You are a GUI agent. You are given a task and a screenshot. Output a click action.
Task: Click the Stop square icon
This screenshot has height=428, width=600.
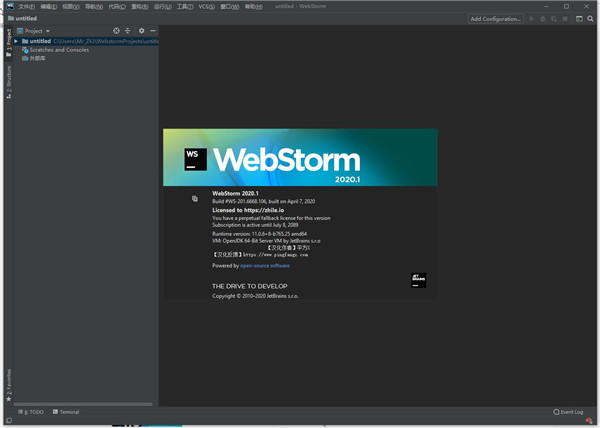pyautogui.click(x=565, y=19)
